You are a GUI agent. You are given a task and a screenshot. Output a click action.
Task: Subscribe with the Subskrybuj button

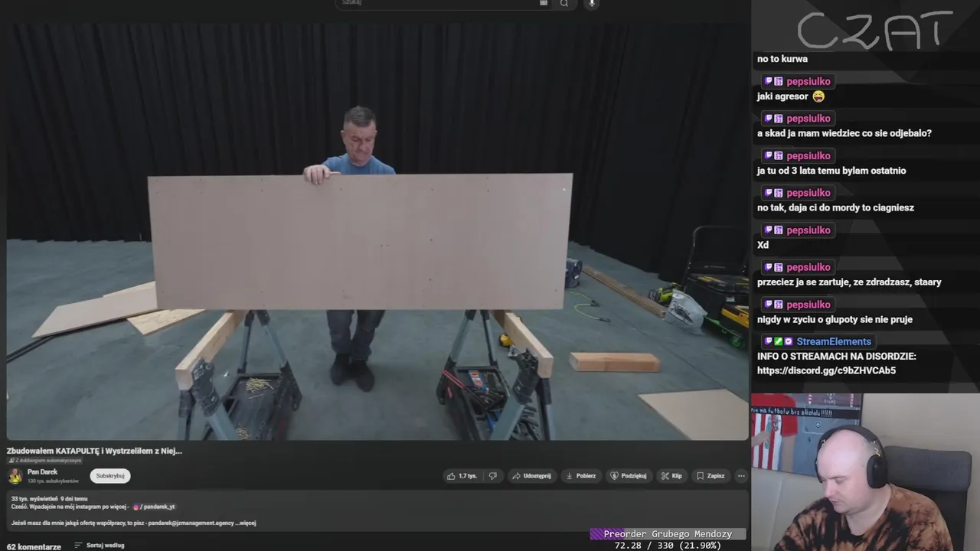click(x=110, y=476)
